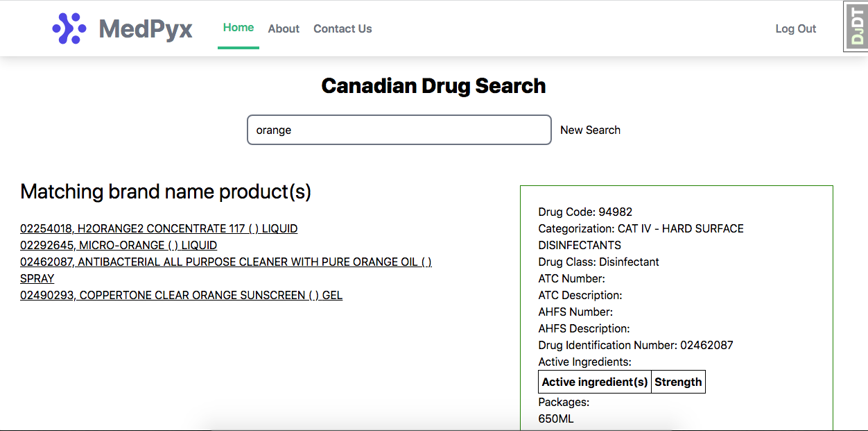This screenshot has height=431, width=868.
Task: Click the Matching brand name product(s) heading
Action: (166, 192)
